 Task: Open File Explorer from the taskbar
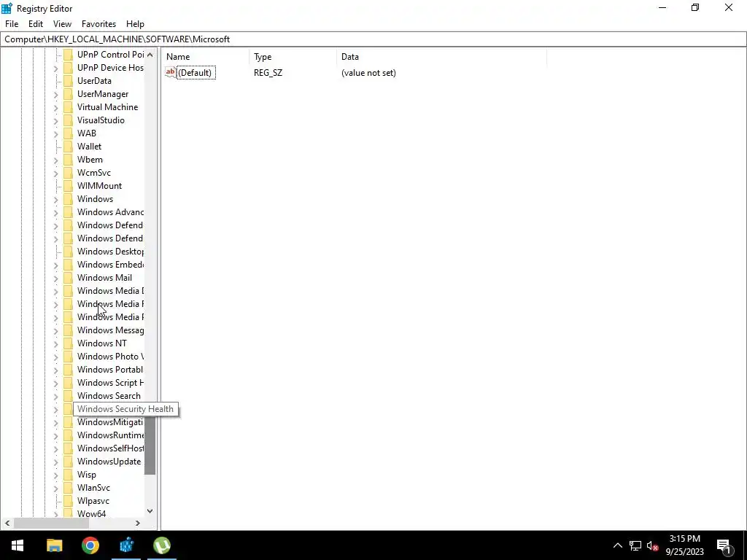pyautogui.click(x=54, y=545)
